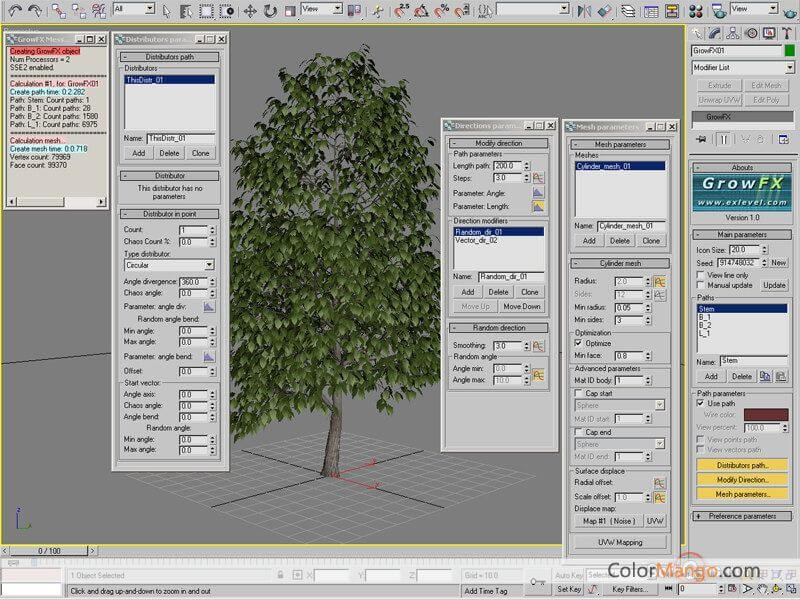Click the Move Down button
The height and width of the screenshot is (600, 800).
pyautogui.click(x=521, y=306)
